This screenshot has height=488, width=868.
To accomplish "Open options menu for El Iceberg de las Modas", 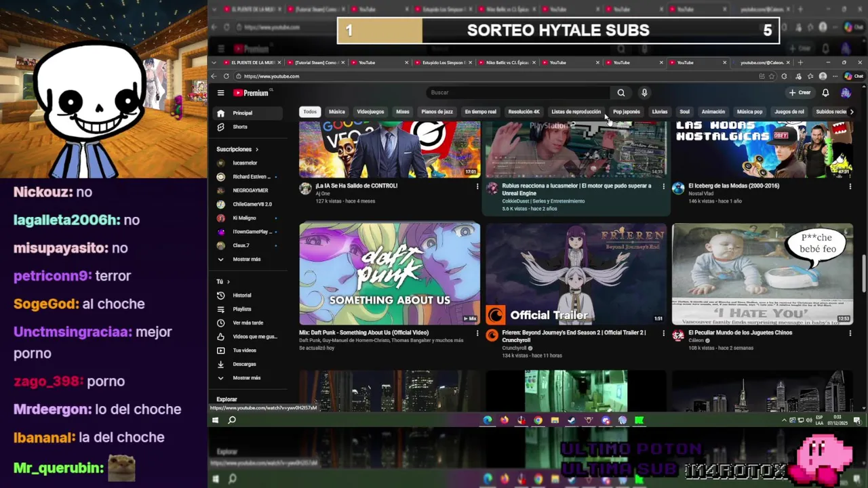I will 850,186.
